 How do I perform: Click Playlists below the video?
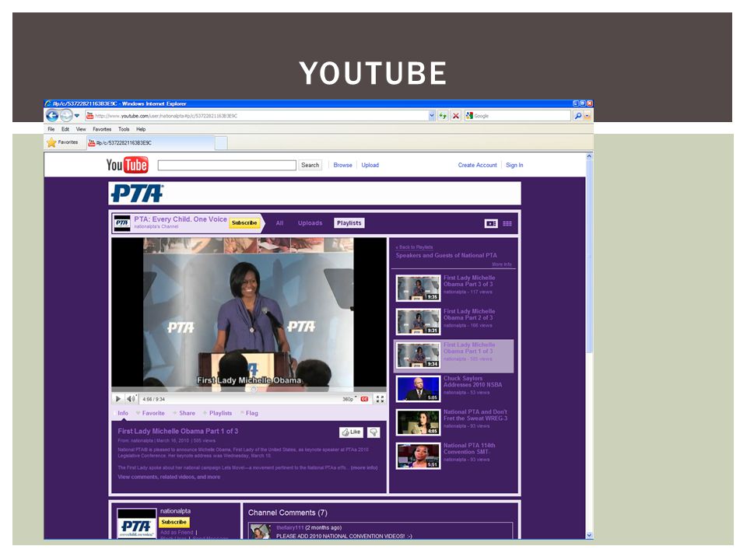tap(218, 413)
